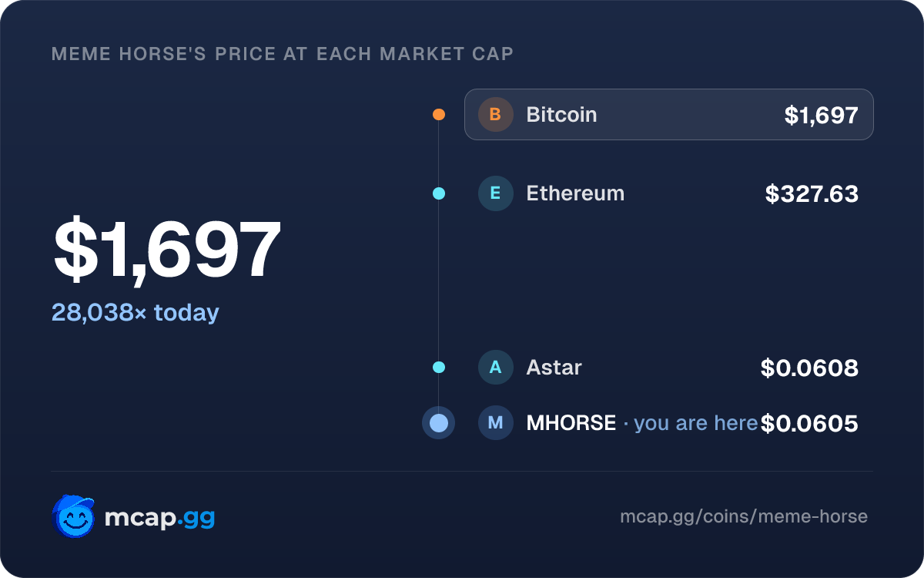924x578 pixels.
Task: Click the large $1,697 price figure
Action: click(x=167, y=250)
